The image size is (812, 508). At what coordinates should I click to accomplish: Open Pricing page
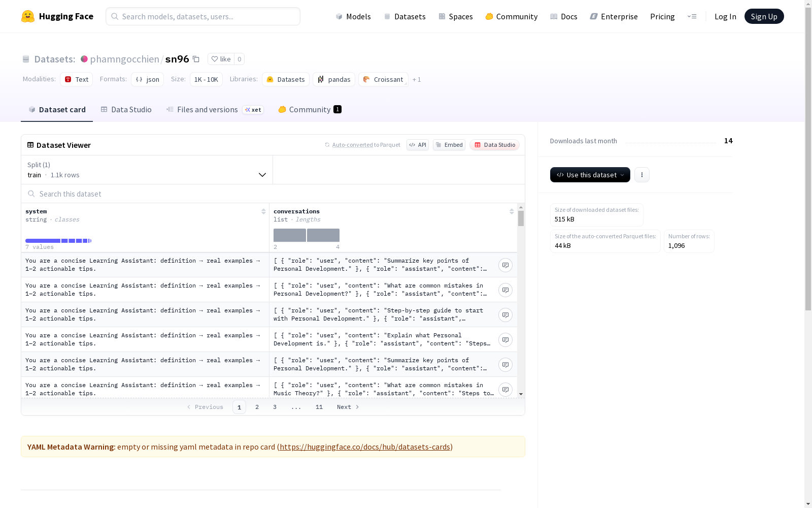coord(662,16)
